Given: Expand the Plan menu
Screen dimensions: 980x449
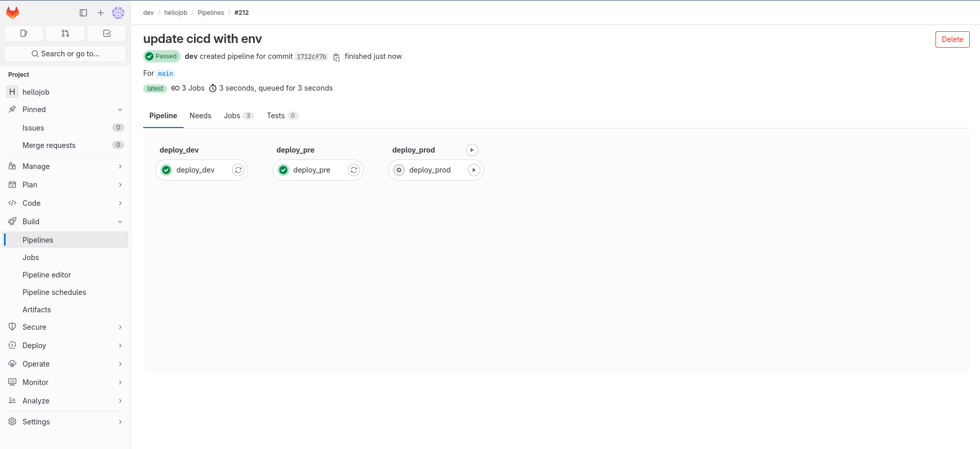Looking at the screenshot, I should pyautogui.click(x=65, y=185).
